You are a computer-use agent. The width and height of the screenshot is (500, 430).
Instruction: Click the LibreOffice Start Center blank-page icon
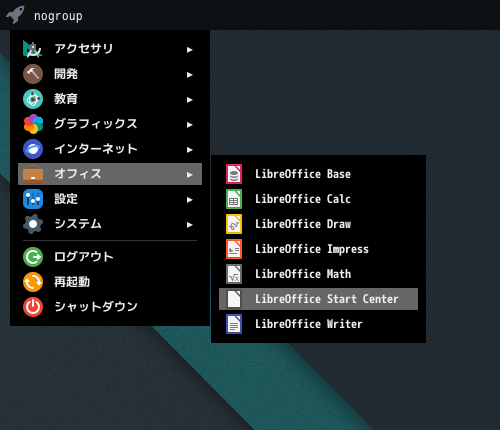tap(234, 299)
